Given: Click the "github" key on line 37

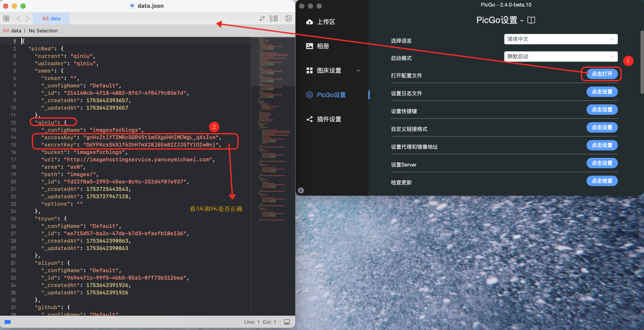Looking at the screenshot, I should (47, 307).
